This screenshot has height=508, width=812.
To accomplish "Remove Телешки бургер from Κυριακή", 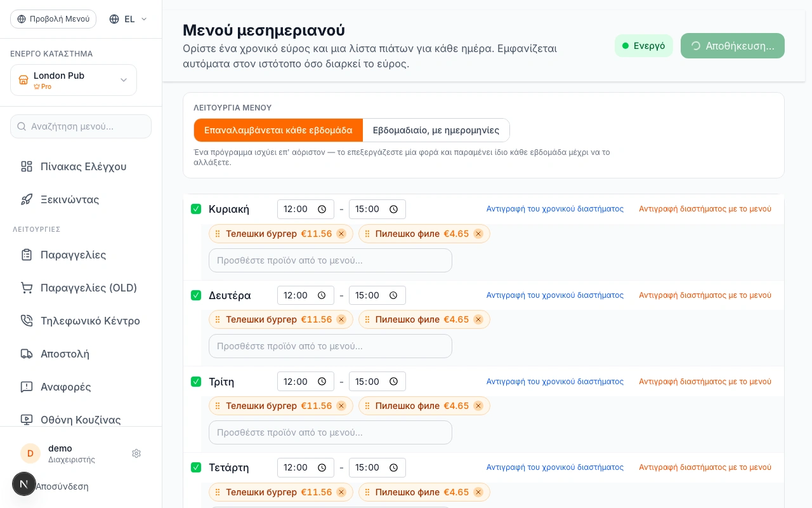I will coord(341,234).
